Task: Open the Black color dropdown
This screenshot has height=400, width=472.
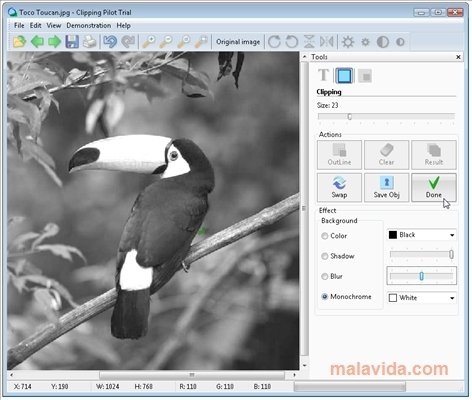Action: point(422,235)
